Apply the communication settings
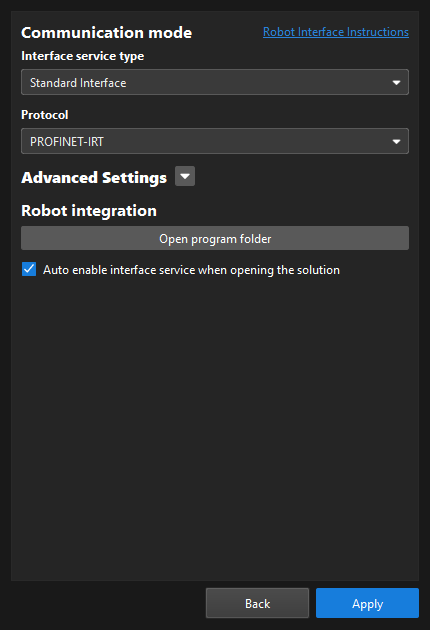 367,603
